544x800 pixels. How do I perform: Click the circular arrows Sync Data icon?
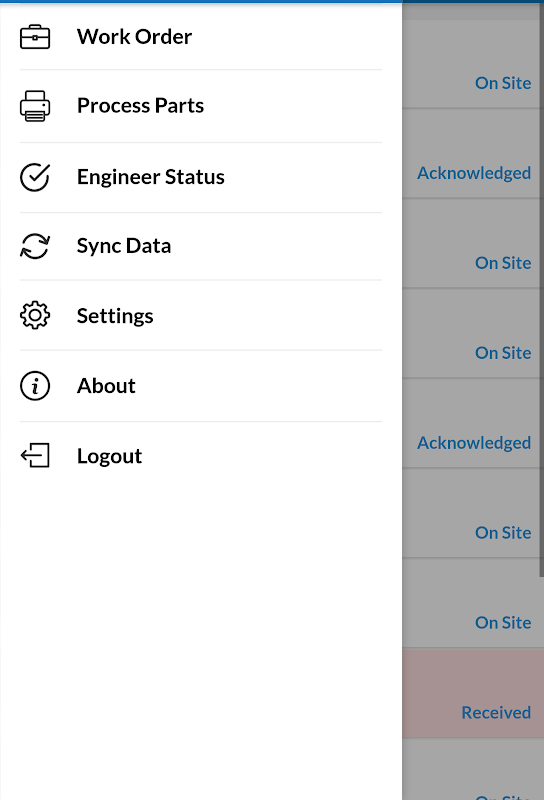coord(35,246)
